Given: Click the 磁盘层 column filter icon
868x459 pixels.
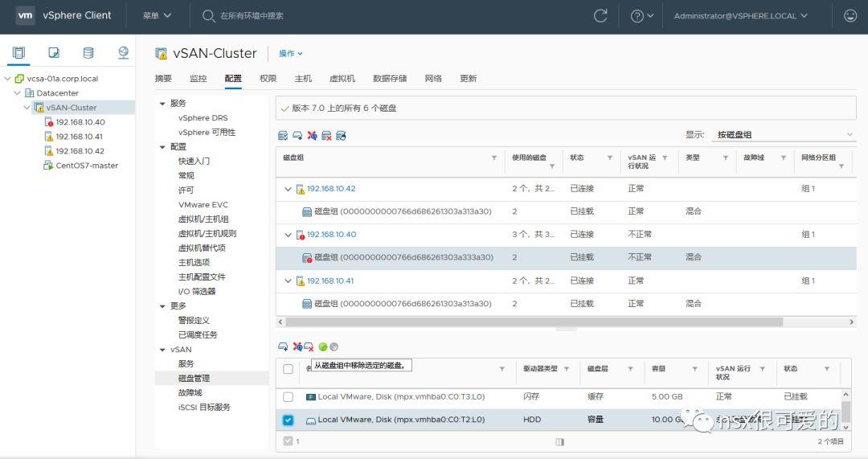Looking at the screenshot, I should (x=630, y=369).
